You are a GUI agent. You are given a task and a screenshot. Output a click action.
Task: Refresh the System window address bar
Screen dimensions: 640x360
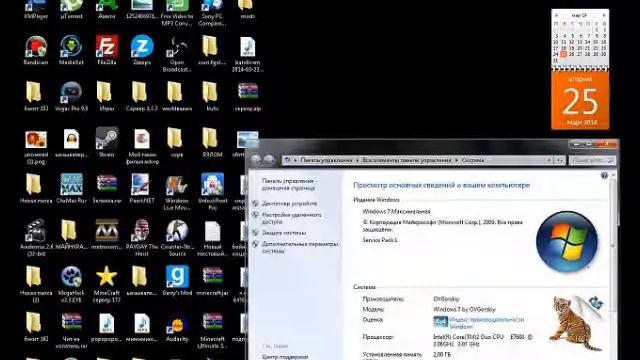point(559,160)
